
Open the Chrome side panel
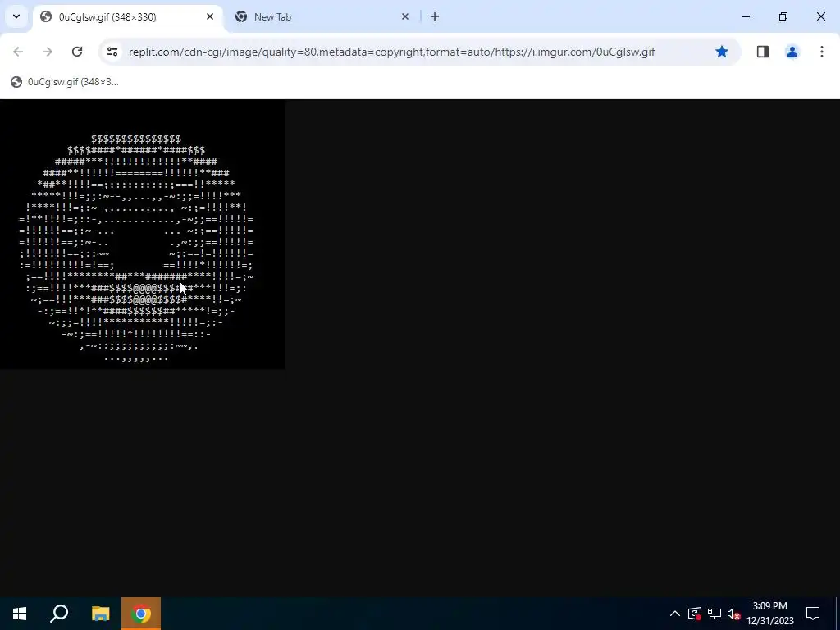[762, 52]
